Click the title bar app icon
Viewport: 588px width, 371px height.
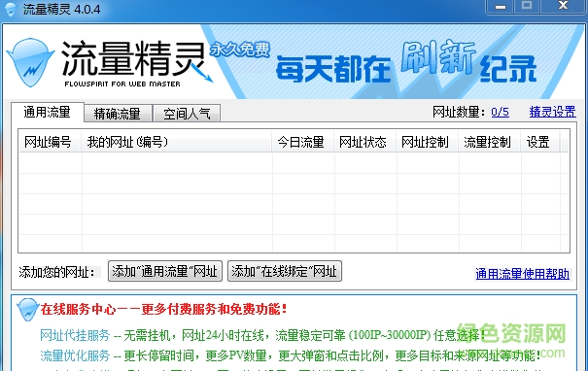pyautogui.click(x=11, y=9)
